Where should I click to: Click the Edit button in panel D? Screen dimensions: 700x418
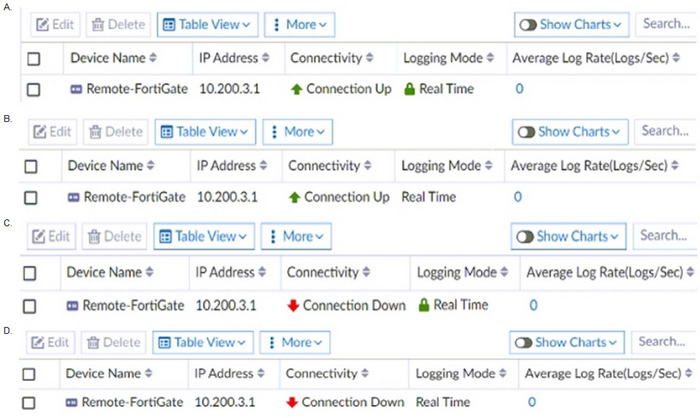50,343
